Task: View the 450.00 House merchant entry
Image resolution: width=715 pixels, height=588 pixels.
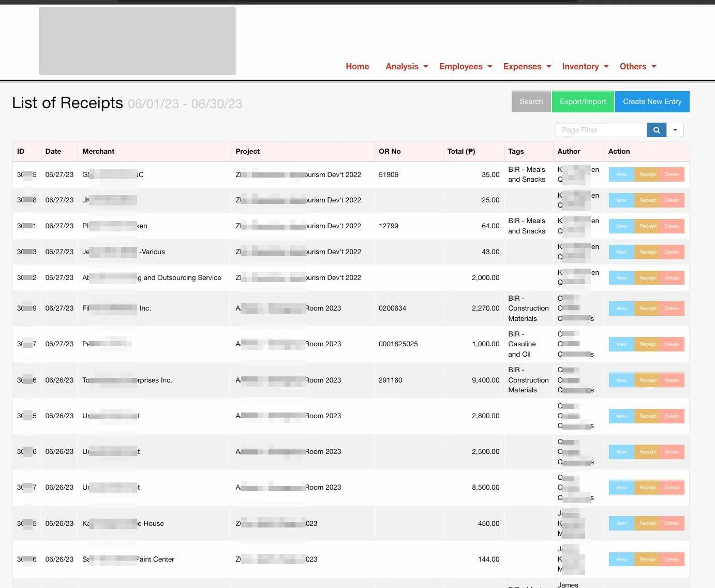Action: point(621,523)
